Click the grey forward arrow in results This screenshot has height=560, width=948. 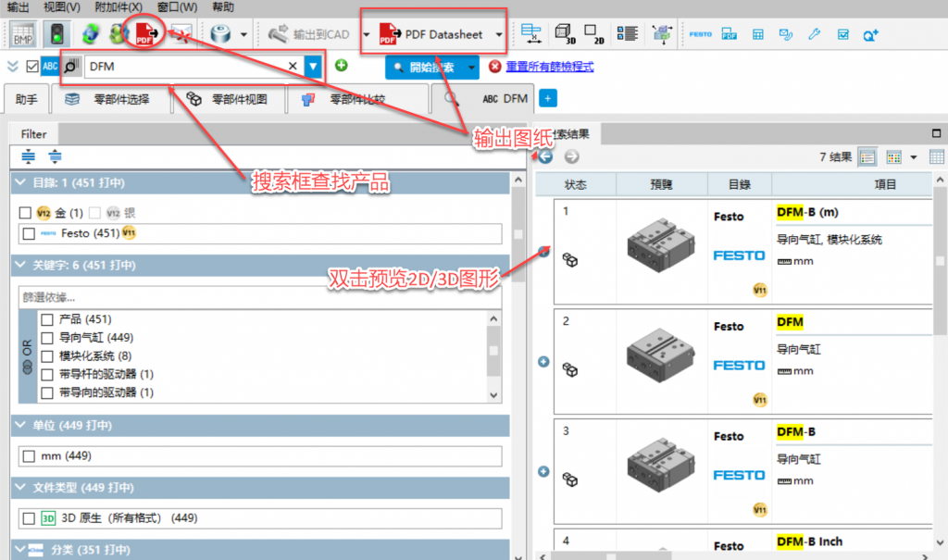pos(571,156)
